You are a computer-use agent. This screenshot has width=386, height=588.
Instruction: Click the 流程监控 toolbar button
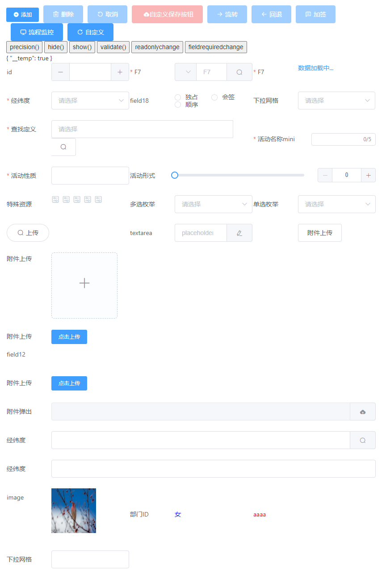(37, 32)
